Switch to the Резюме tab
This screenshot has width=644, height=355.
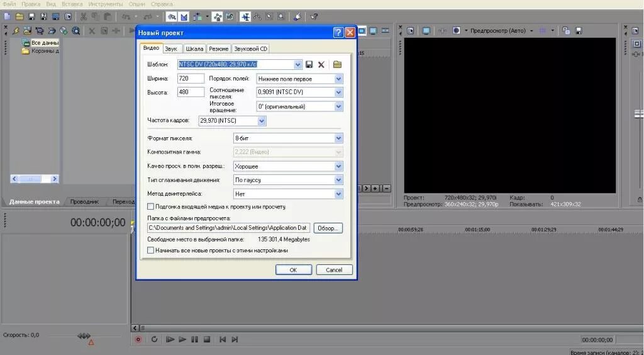pos(218,49)
